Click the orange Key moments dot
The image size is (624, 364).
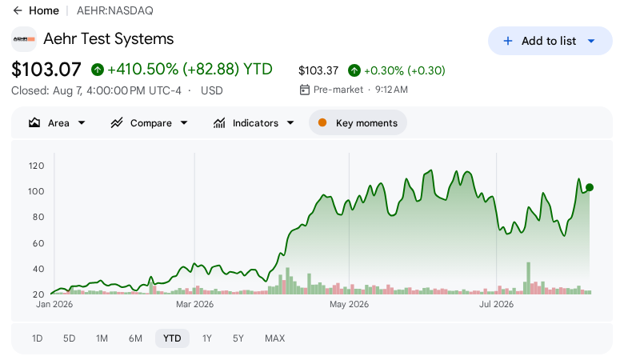click(322, 123)
